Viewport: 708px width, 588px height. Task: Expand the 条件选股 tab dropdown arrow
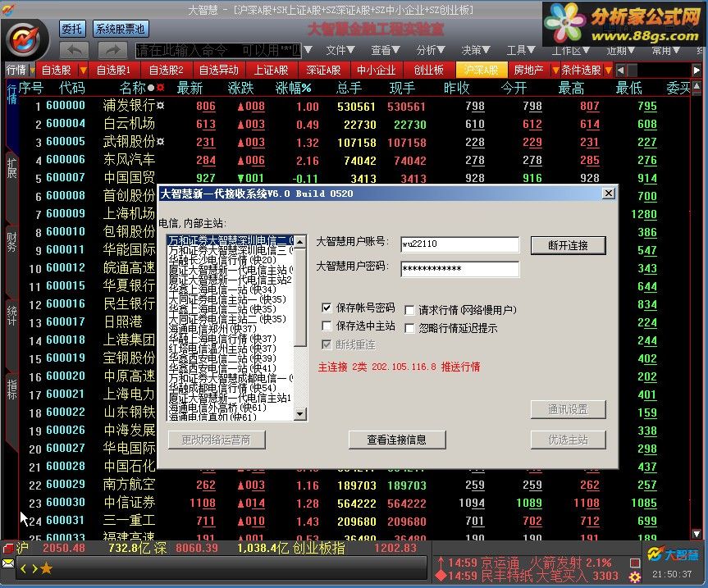608,70
